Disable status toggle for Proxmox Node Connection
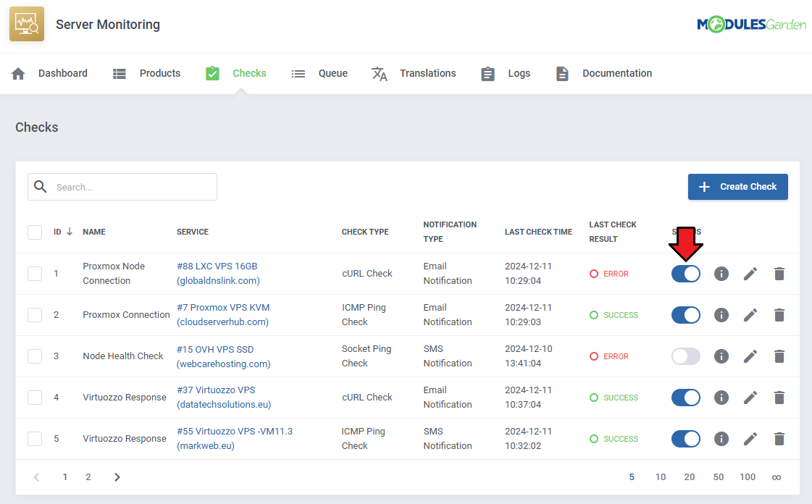812x504 pixels. click(x=686, y=274)
